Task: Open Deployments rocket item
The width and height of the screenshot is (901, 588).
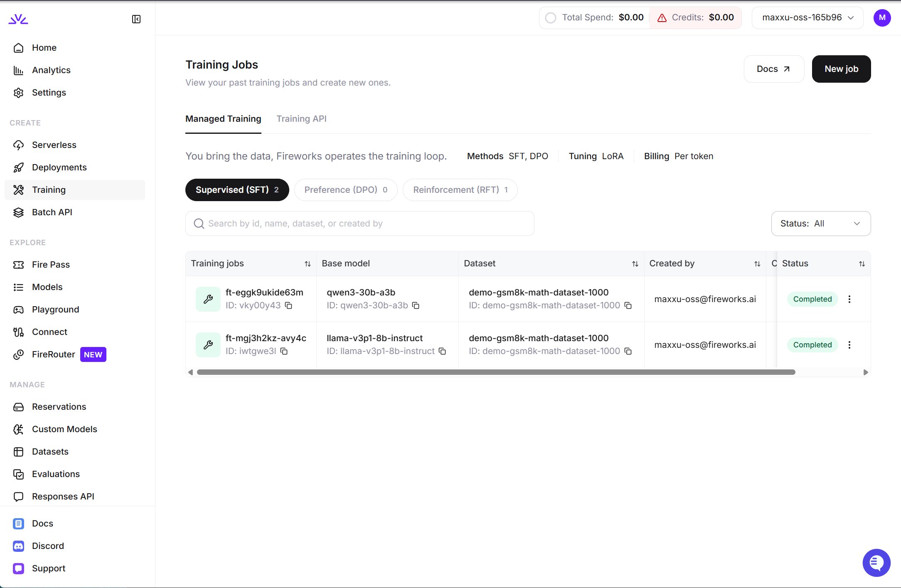Action: tap(75, 167)
